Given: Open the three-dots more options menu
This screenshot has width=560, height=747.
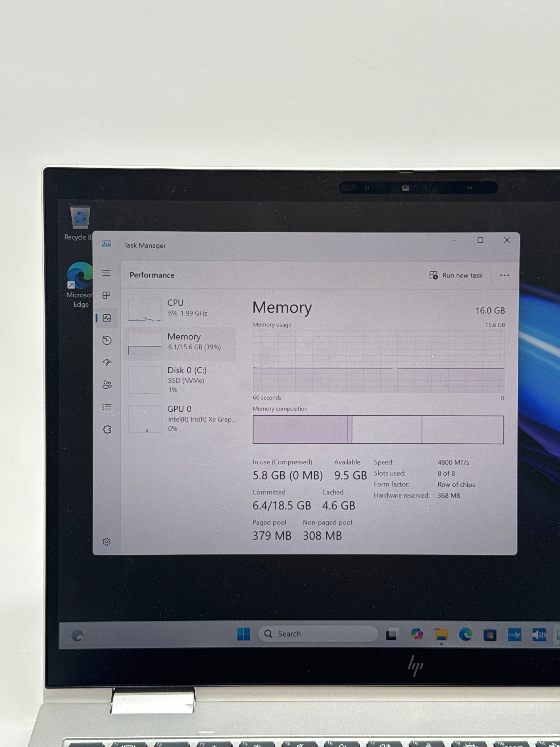Looking at the screenshot, I should pos(504,275).
